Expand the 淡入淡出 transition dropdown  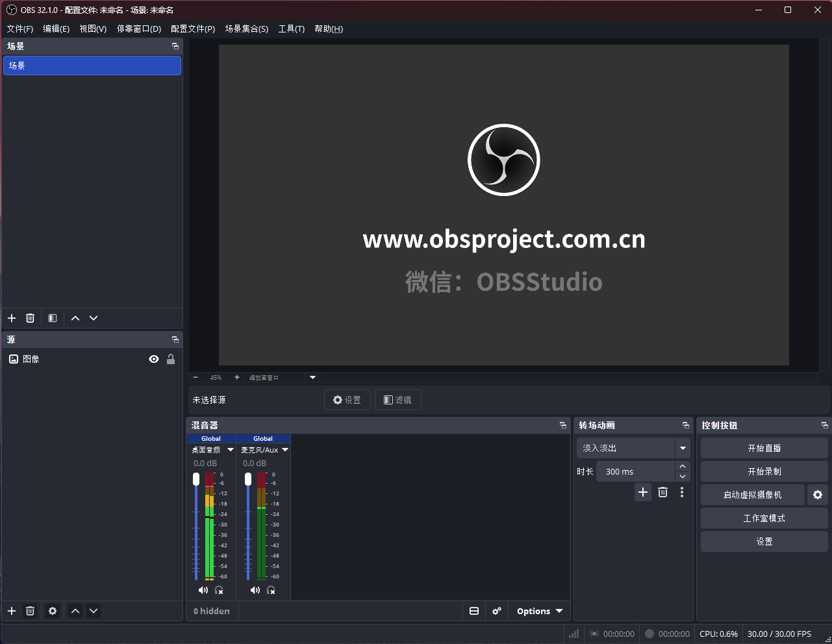click(683, 448)
